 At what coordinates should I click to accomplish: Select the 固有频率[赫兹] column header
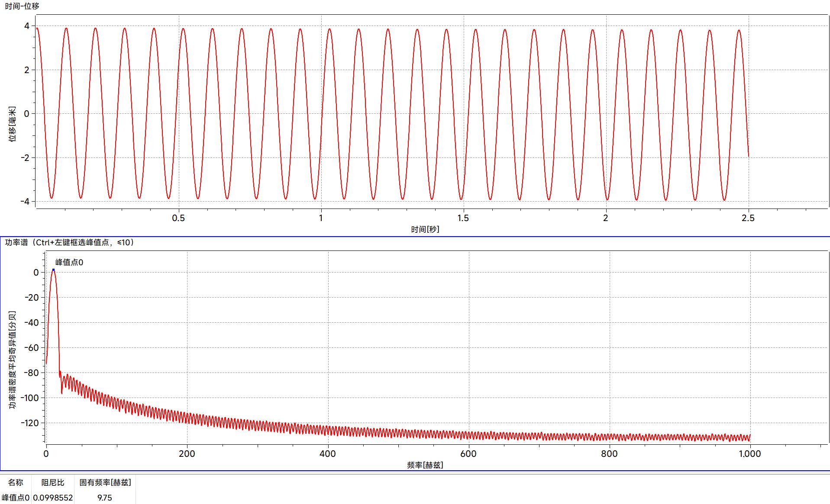click(104, 483)
